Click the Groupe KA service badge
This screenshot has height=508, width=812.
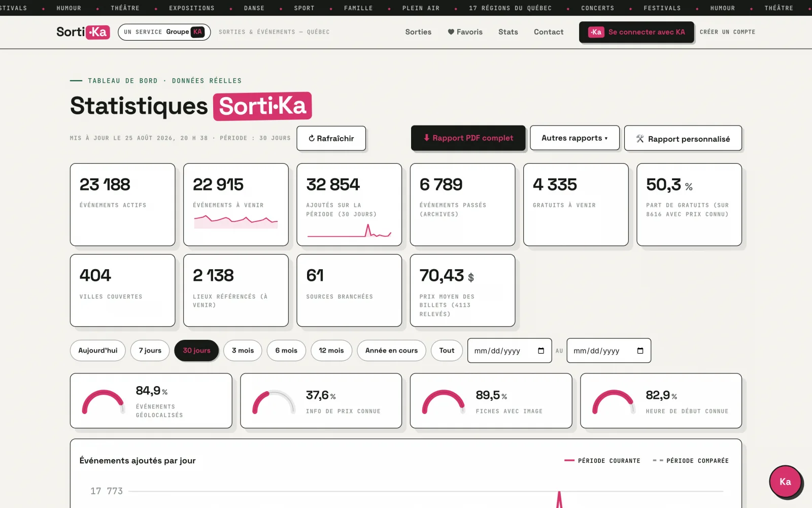[164, 32]
